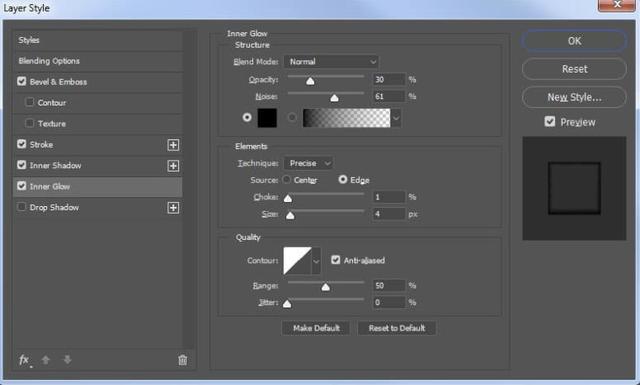Click the Choke value field
This screenshot has height=385, width=640.
coord(389,197)
